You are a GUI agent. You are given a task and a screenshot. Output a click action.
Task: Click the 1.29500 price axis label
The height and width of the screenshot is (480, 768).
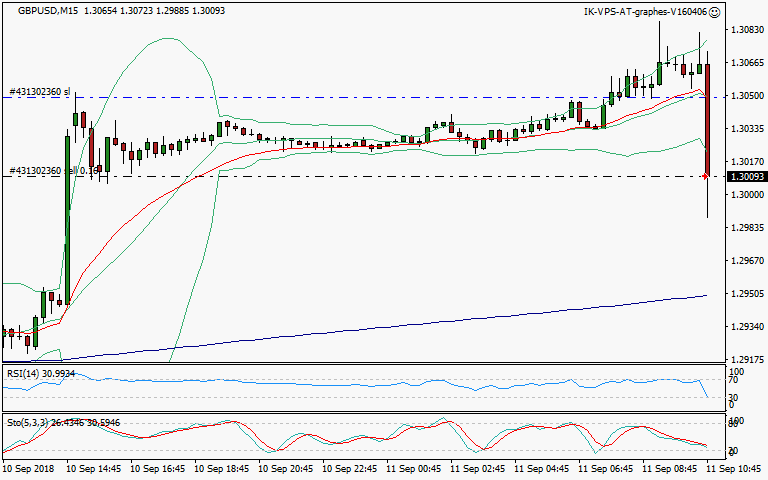pyautogui.click(x=746, y=294)
